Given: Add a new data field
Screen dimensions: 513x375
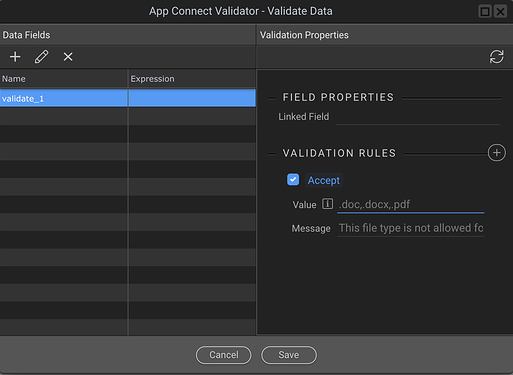Looking at the screenshot, I should tap(15, 57).
